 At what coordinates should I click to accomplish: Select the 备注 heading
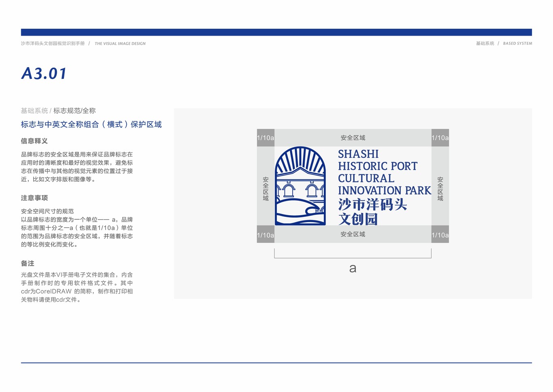(28, 263)
